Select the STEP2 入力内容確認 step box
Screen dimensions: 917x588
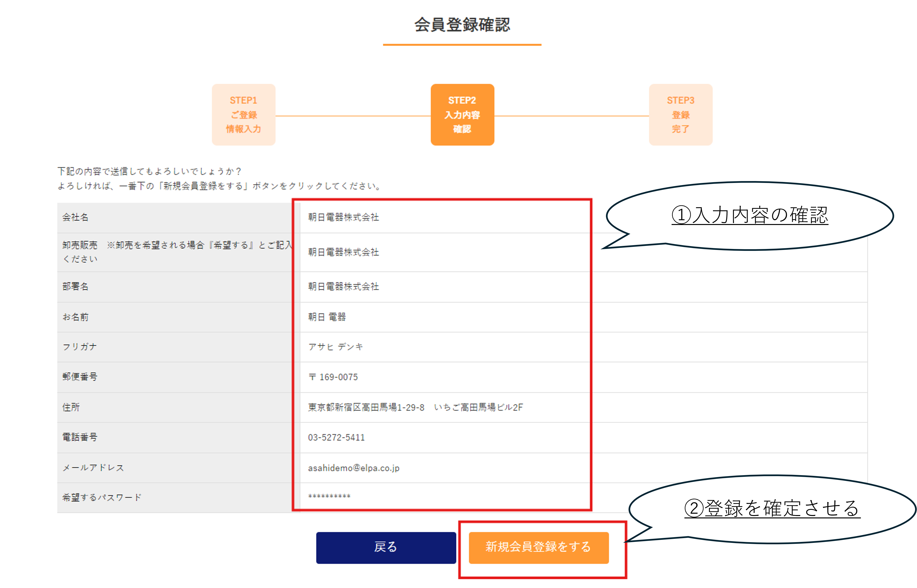pyautogui.click(x=462, y=115)
